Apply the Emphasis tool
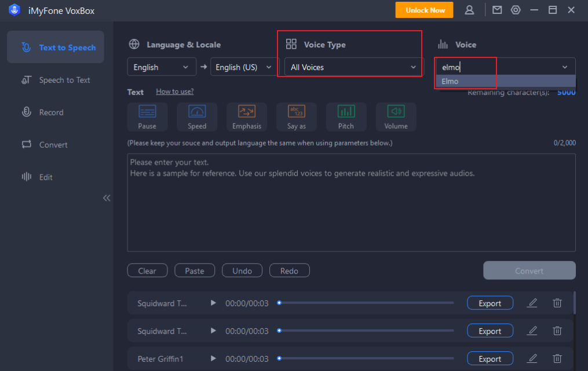 pyautogui.click(x=247, y=117)
